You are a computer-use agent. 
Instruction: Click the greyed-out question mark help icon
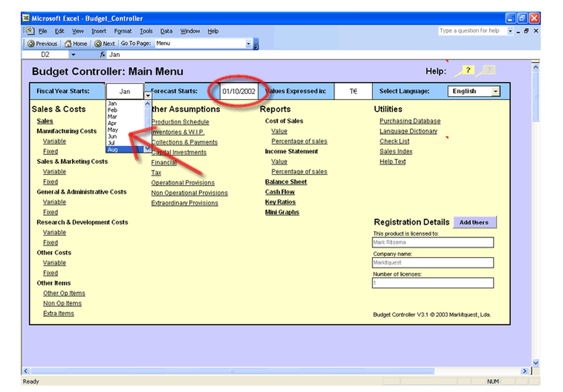489,70
